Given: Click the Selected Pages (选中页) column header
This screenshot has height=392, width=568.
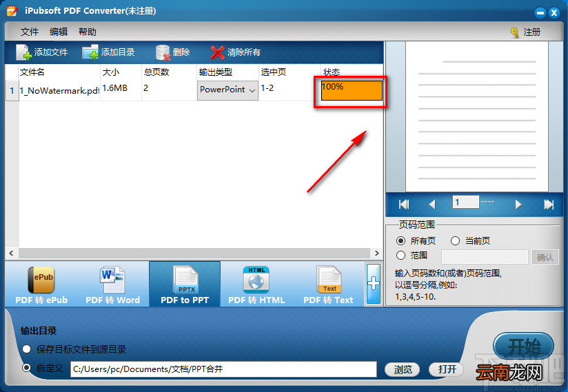Looking at the screenshot, I should point(290,72).
